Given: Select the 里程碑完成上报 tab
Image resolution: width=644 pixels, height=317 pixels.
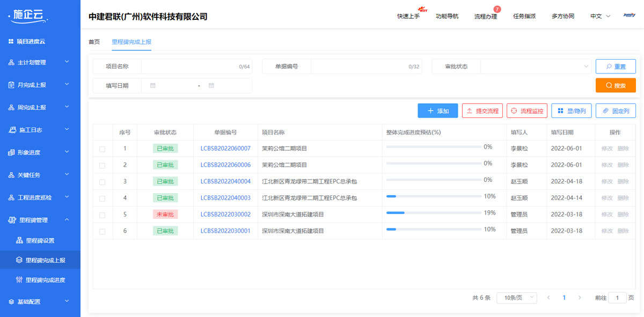Looking at the screenshot, I should 131,42.
